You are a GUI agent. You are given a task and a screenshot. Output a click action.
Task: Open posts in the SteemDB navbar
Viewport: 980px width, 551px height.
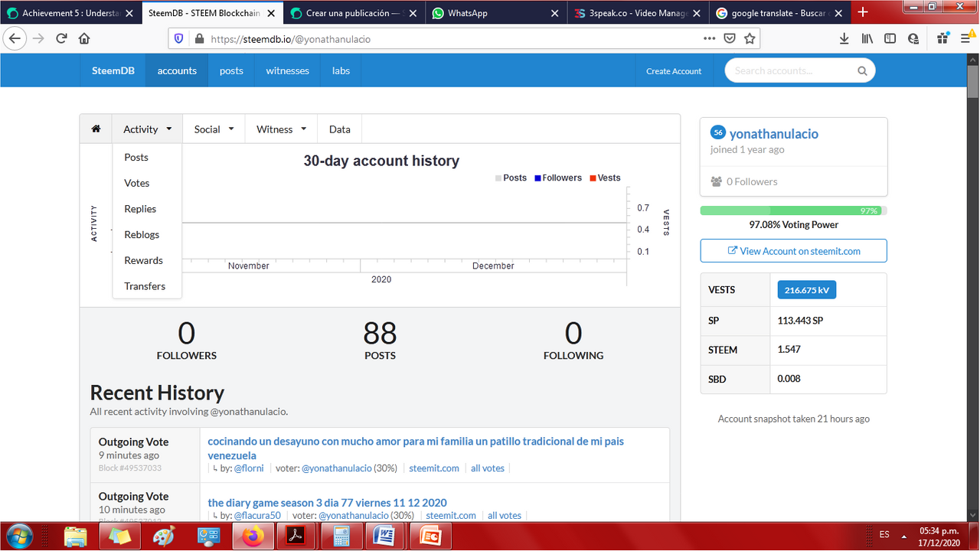pos(231,70)
